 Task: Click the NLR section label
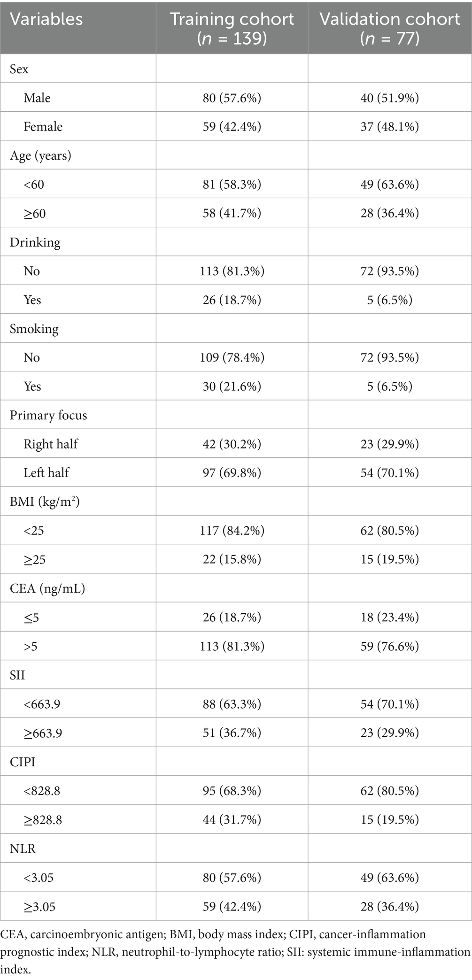23,848
